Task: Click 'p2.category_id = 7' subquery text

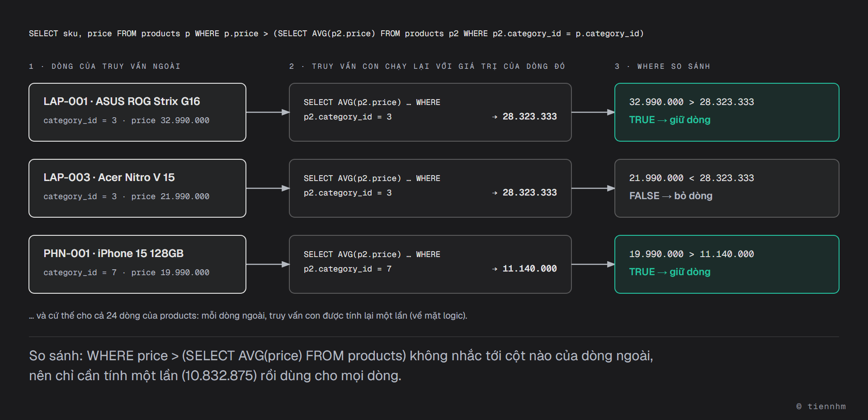Action: 348,269
